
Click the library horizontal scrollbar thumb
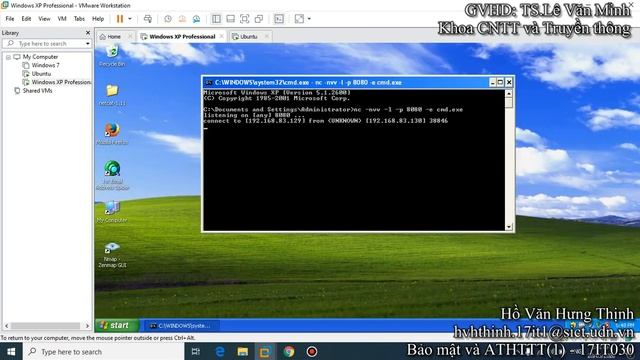pyautogui.click(x=45, y=326)
